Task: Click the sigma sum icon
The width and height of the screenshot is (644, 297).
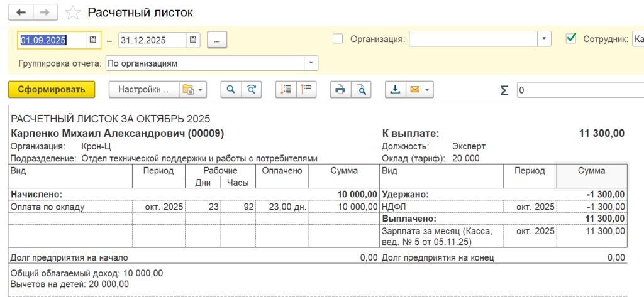Action: point(504,90)
